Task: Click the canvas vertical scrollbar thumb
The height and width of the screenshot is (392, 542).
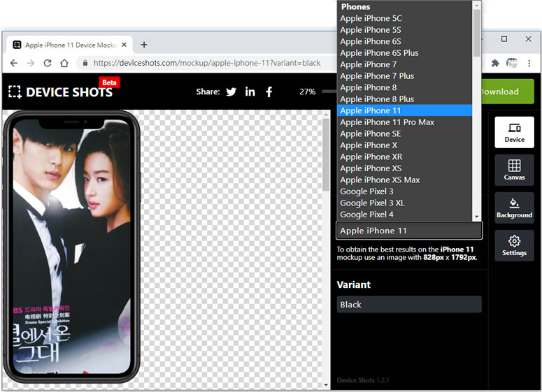Action: [326, 154]
